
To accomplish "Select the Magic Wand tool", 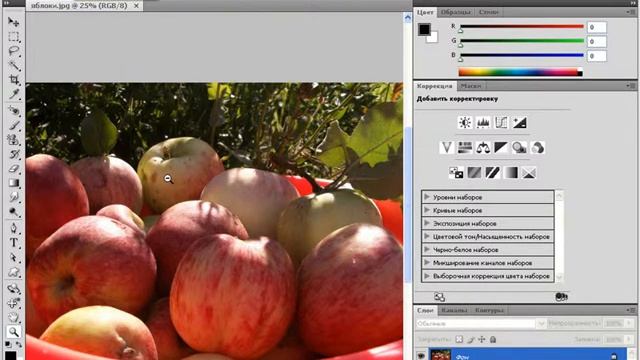I will (13, 65).
